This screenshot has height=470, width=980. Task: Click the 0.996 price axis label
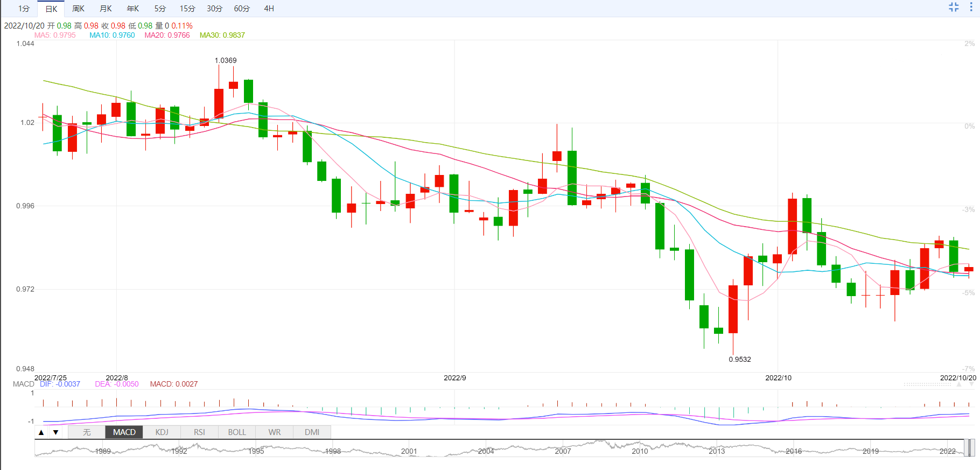point(25,206)
